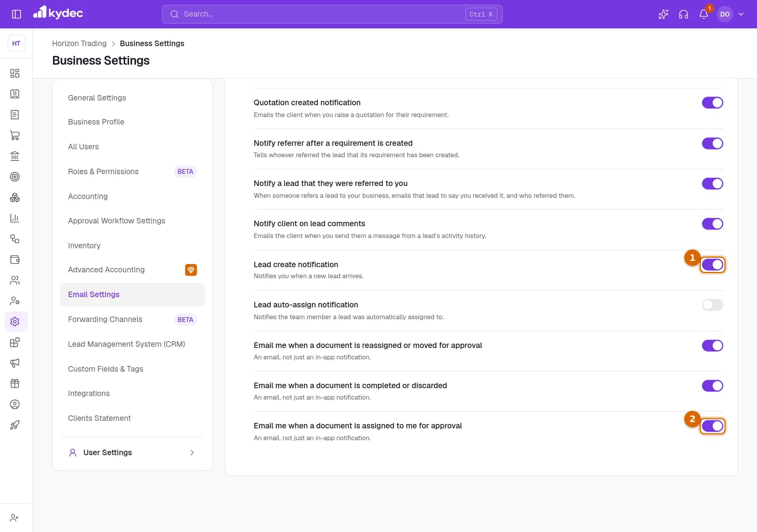
Task: Open the target goals icon in sidebar
Action: click(15, 177)
